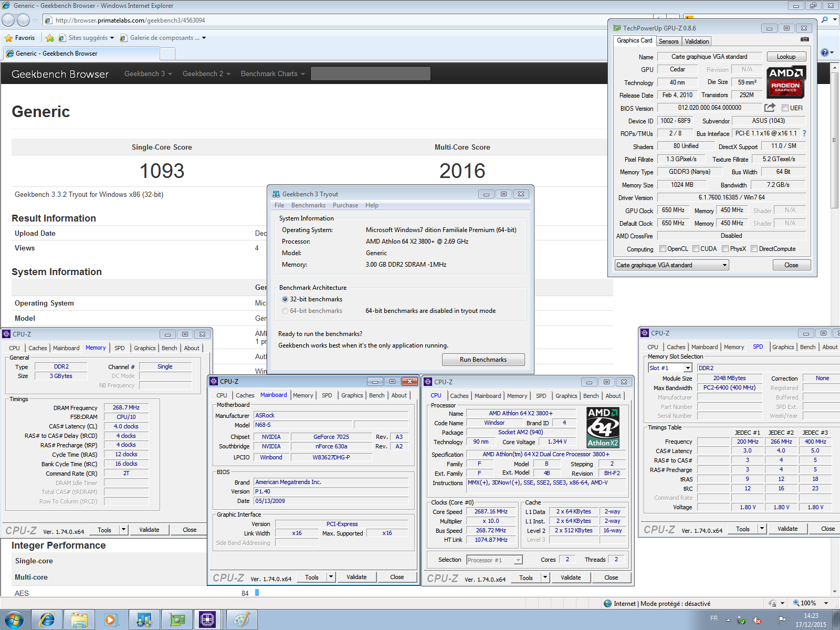Click the Windows Media Player taskbar icon

[111, 620]
